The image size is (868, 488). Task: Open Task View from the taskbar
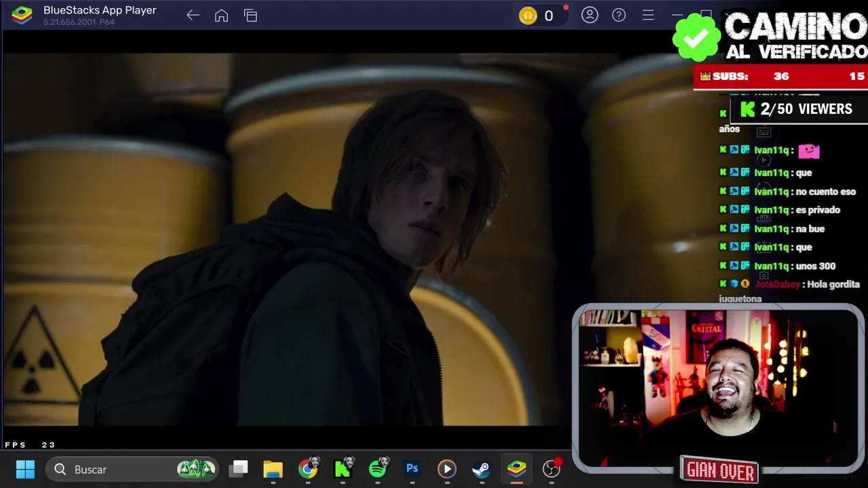click(239, 469)
